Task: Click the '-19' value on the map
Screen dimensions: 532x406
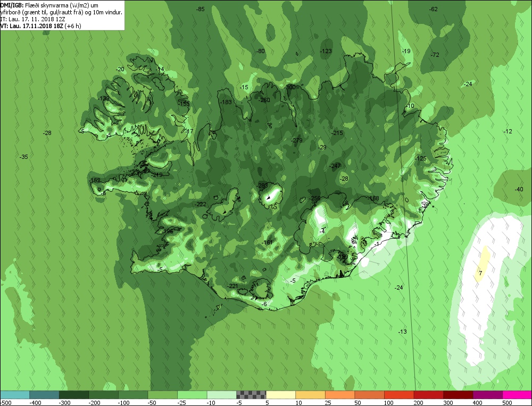Action: click(406, 51)
